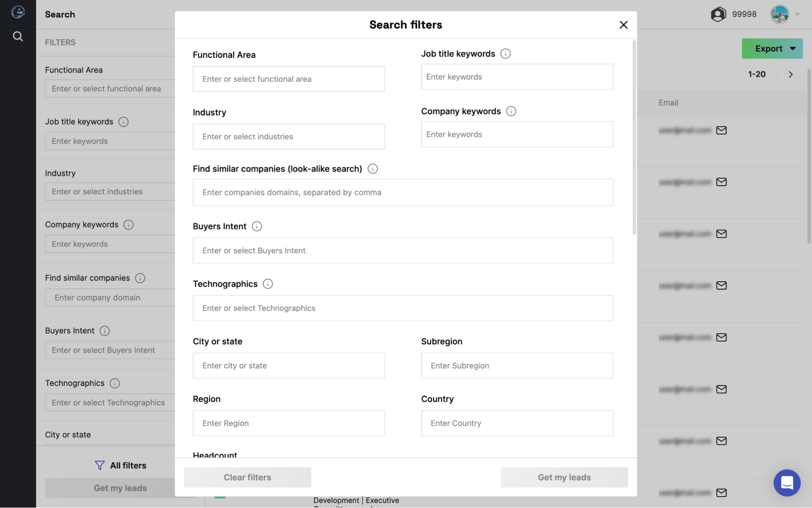Expand the Industry selection dropdown
Screen dimensions: 812x508
click(x=289, y=137)
